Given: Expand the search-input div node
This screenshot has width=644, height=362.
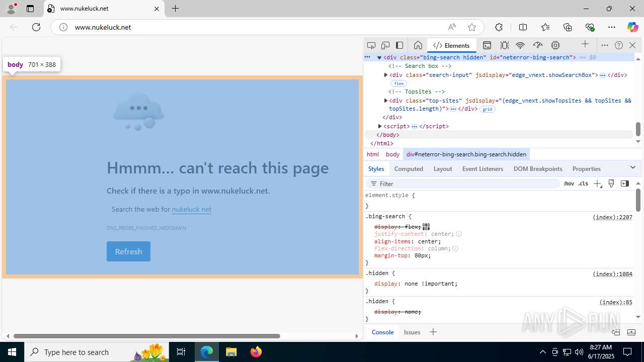Looking at the screenshot, I should click(386, 75).
